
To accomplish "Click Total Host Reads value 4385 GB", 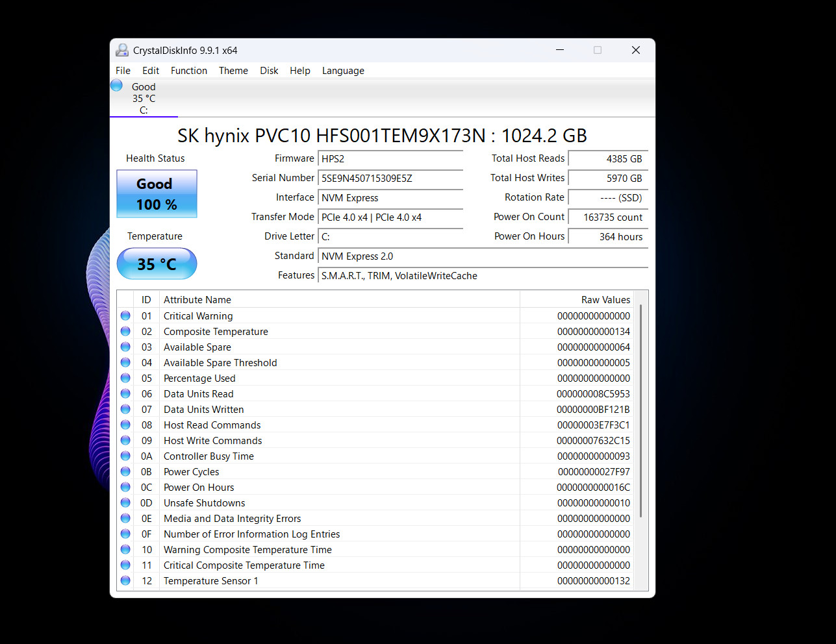I will pyautogui.click(x=608, y=159).
